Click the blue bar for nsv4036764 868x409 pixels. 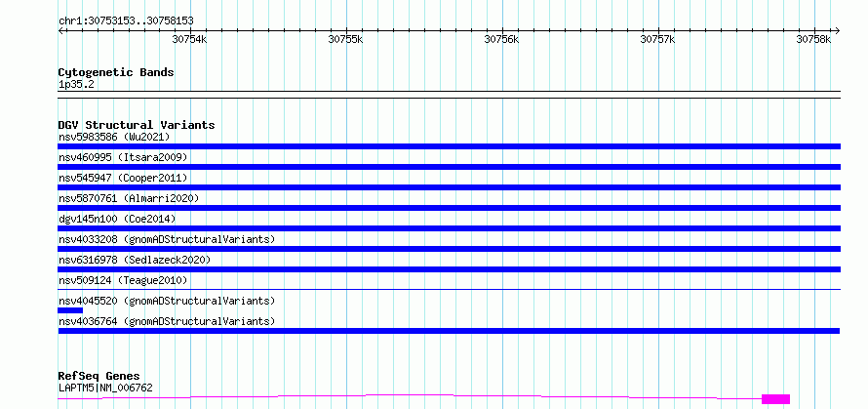point(449,331)
